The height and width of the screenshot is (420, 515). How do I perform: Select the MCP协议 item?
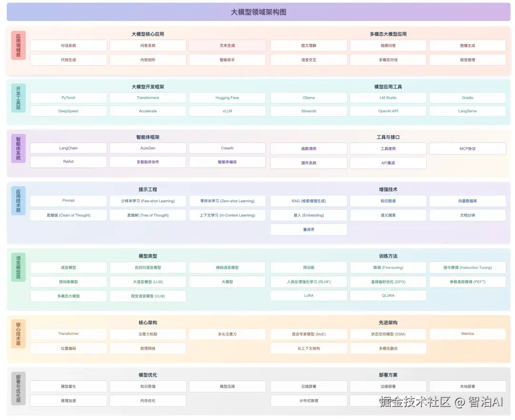coord(467,148)
